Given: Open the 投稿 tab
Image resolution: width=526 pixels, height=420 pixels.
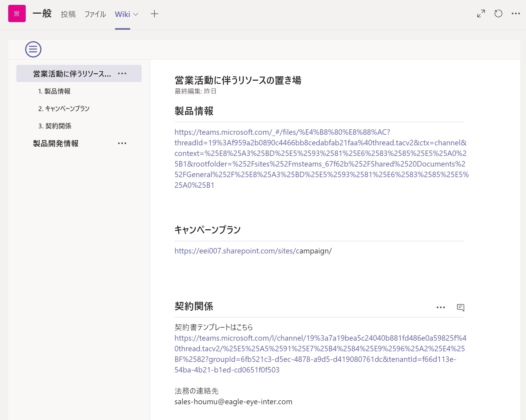Looking at the screenshot, I should pyautogui.click(x=68, y=14).
